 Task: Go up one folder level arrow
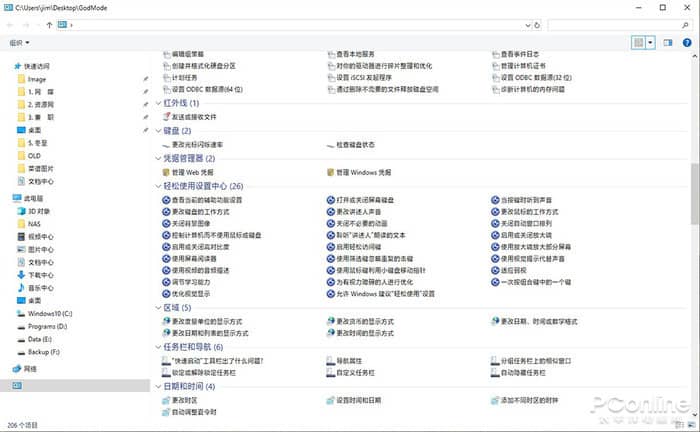click(x=49, y=25)
